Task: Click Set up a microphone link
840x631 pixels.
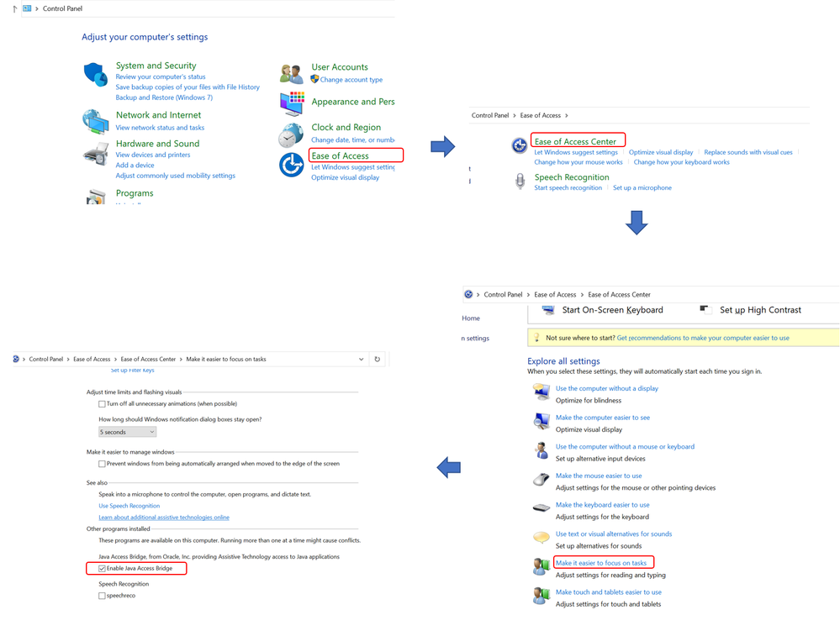Action: [x=642, y=188]
